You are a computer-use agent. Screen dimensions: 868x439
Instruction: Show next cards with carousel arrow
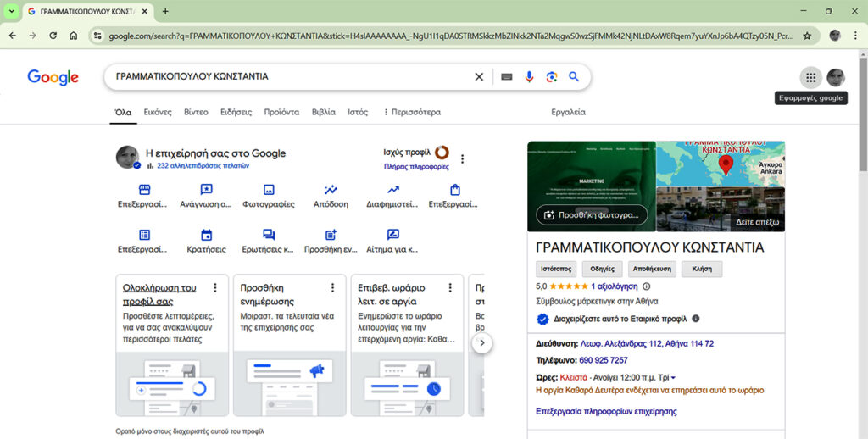(x=481, y=342)
